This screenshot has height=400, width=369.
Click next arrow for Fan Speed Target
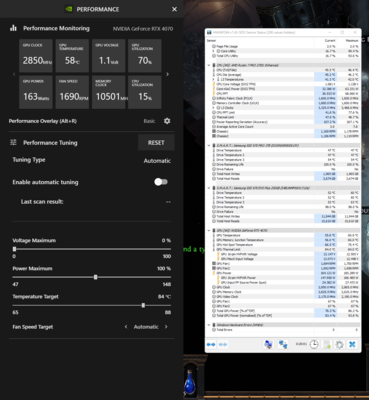point(166,327)
